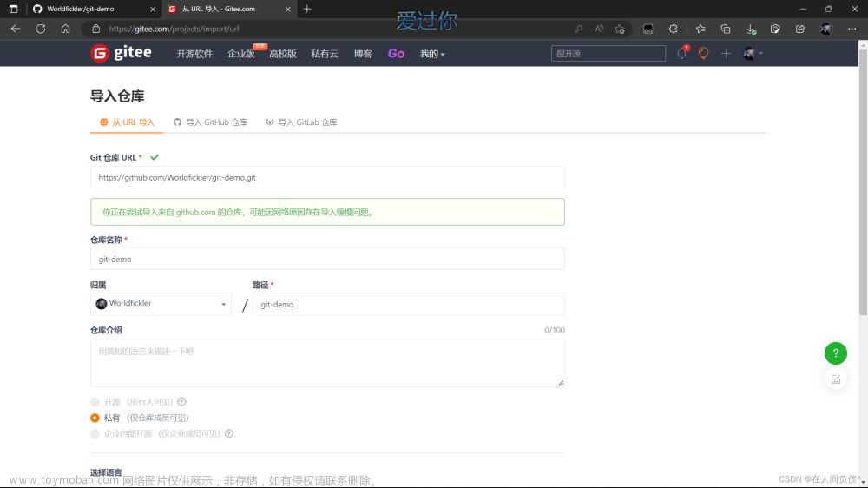Select enterprise internal open source radio
Screen dimensions: 868x488
[x=95, y=433]
